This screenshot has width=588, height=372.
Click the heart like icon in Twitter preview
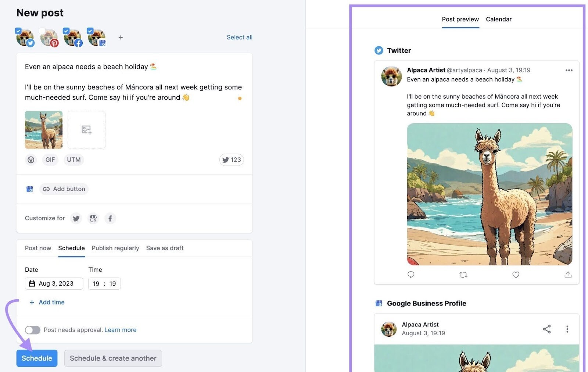point(516,275)
